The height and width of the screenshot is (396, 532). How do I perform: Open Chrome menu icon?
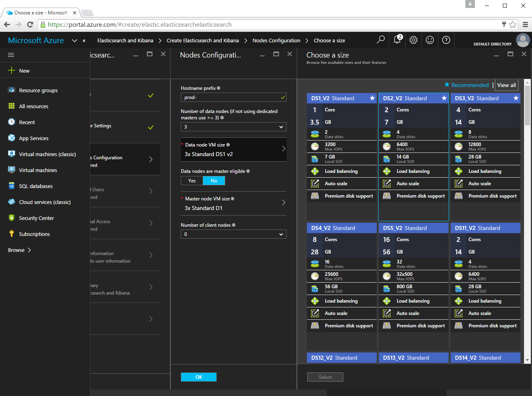[x=525, y=24]
